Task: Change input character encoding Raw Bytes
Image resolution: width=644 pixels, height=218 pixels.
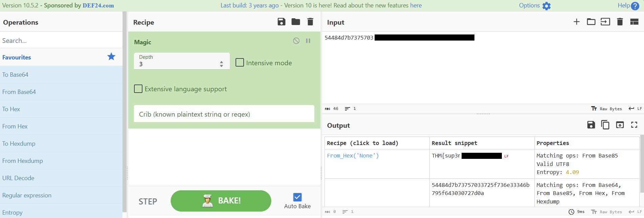Action: click(x=606, y=109)
